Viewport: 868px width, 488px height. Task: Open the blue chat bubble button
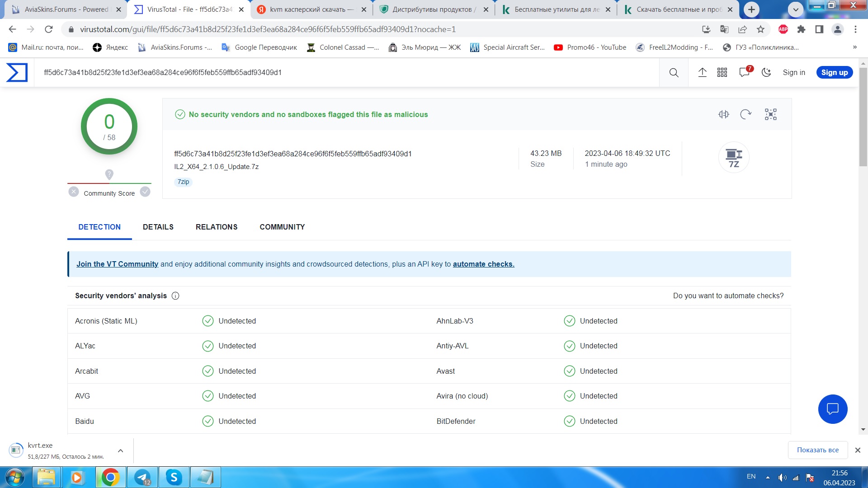(x=833, y=409)
